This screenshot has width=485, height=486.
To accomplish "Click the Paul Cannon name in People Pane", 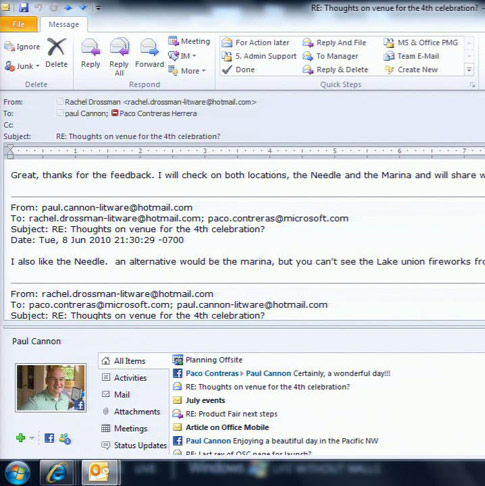I will pos(37,341).
